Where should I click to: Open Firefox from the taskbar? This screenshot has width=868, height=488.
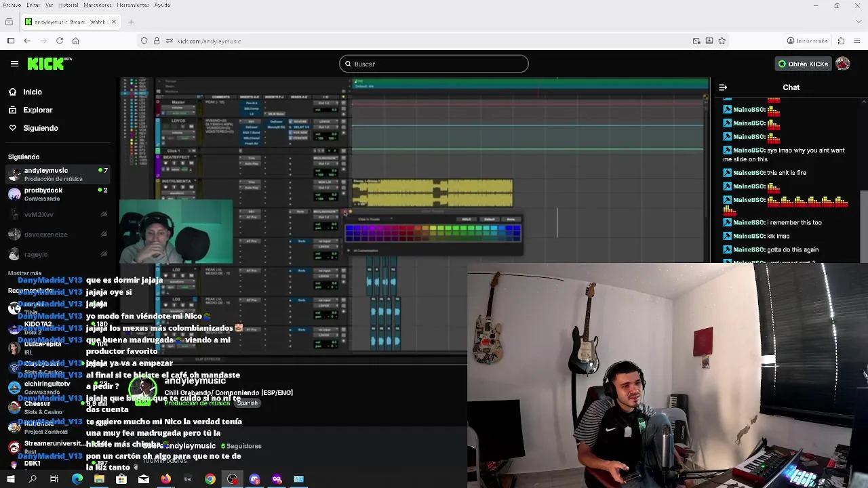(165, 479)
